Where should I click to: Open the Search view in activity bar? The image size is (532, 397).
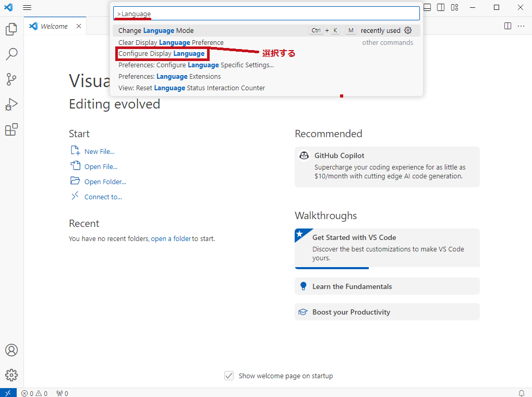click(x=11, y=54)
